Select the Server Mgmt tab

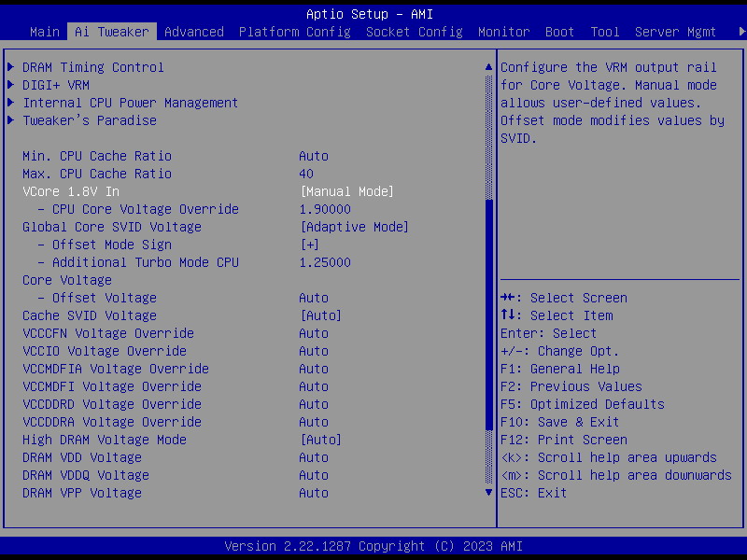(x=675, y=32)
